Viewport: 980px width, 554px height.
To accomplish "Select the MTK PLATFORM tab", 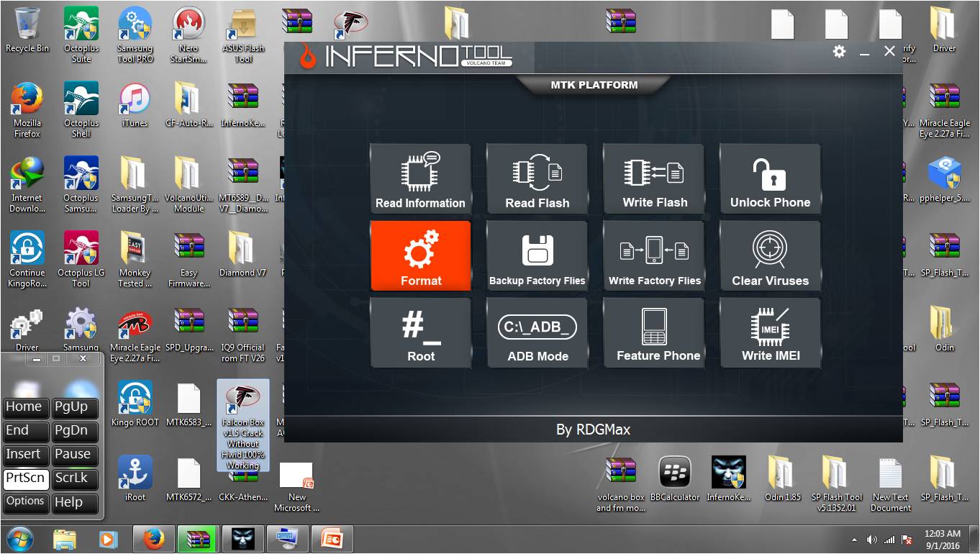I will point(594,85).
